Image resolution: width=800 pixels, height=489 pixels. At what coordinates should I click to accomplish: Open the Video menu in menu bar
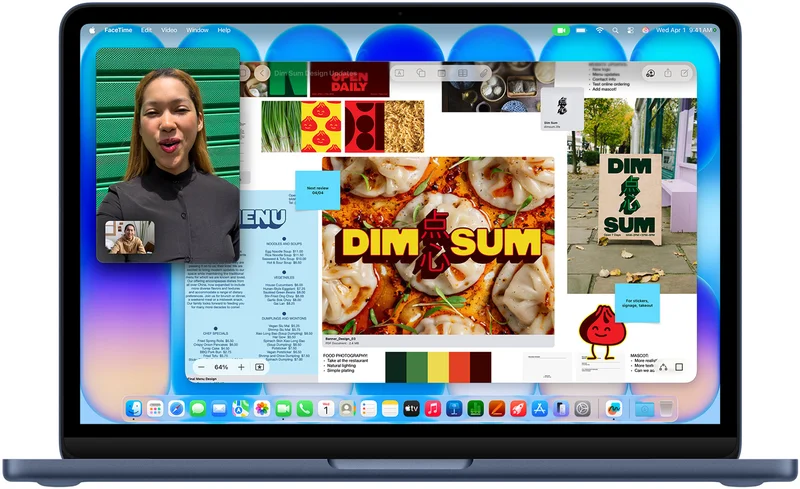pos(168,30)
